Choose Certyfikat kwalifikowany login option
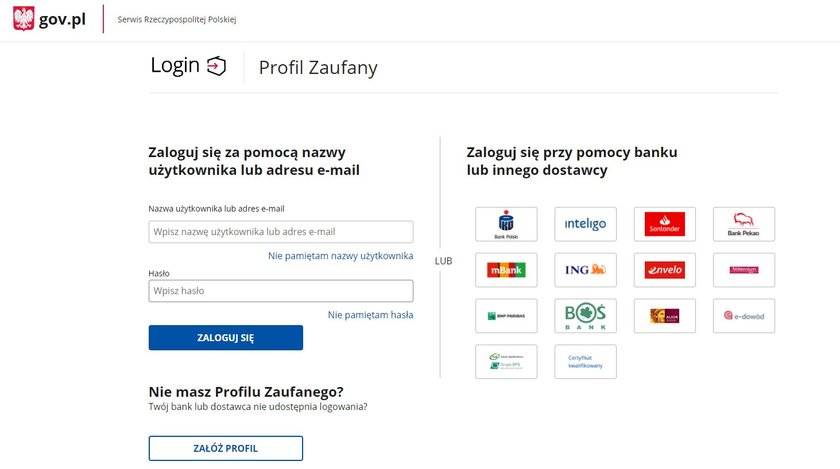Image resolution: width=840 pixels, height=469 pixels. 585,362
